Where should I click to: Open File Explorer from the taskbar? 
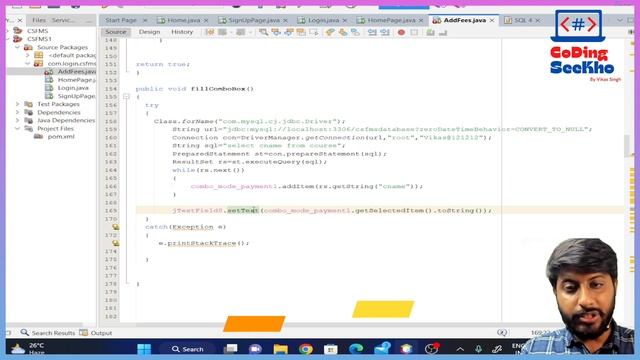pyautogui.click(x=280, y=349)
